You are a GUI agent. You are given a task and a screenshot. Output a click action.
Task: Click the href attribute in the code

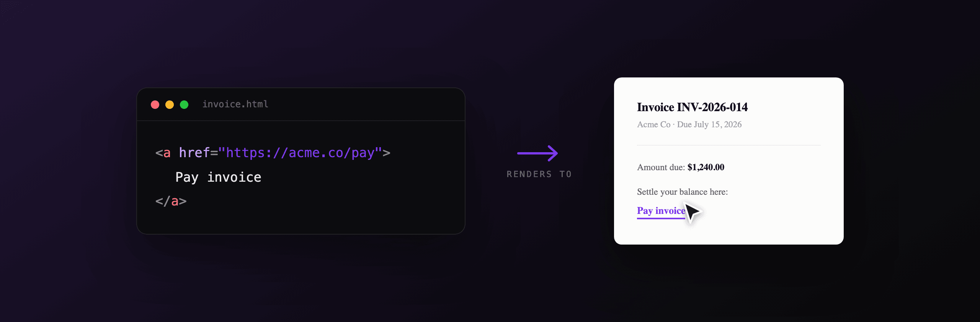coord(194,153)
